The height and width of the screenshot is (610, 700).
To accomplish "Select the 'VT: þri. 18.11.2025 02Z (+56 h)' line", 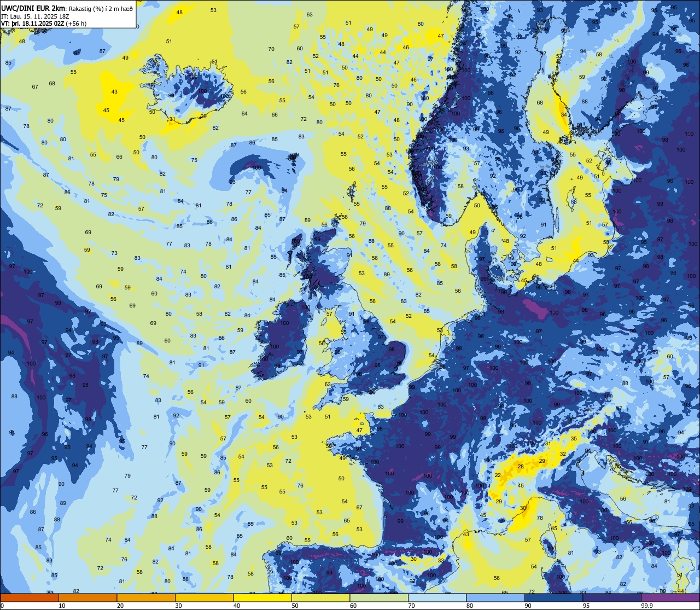I will [44, 24].
